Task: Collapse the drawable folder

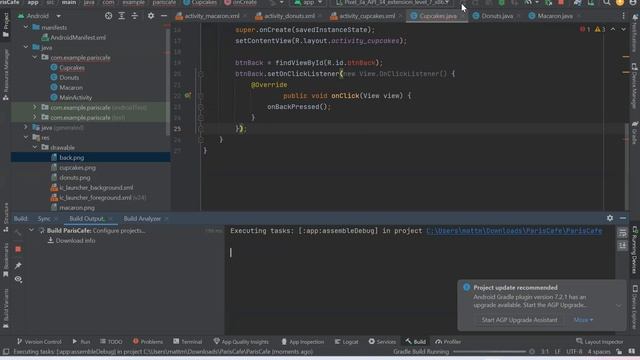Action: pos(35,147)
